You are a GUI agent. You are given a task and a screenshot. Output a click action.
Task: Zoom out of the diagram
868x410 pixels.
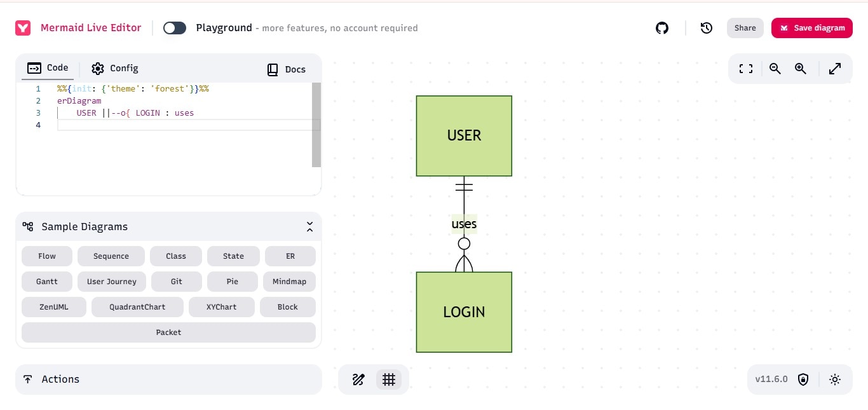[775, 69]
